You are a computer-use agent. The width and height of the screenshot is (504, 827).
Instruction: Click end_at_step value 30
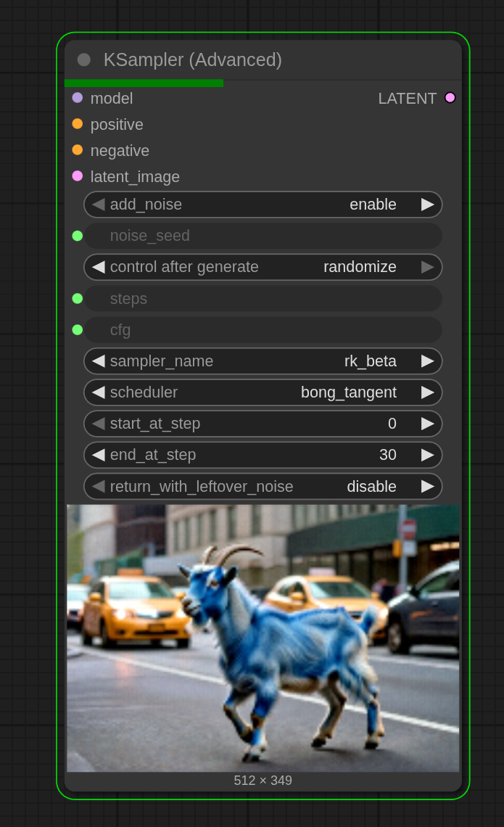(387, 455)
